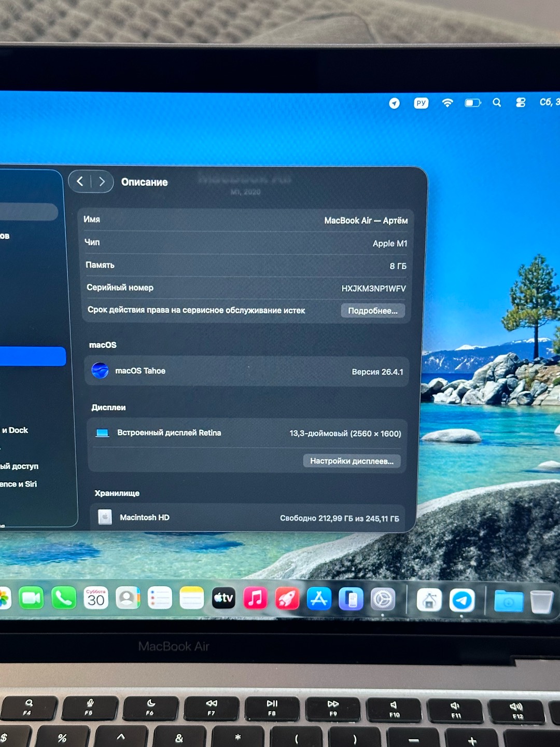Click the 'Память' label

pos(100,265)
